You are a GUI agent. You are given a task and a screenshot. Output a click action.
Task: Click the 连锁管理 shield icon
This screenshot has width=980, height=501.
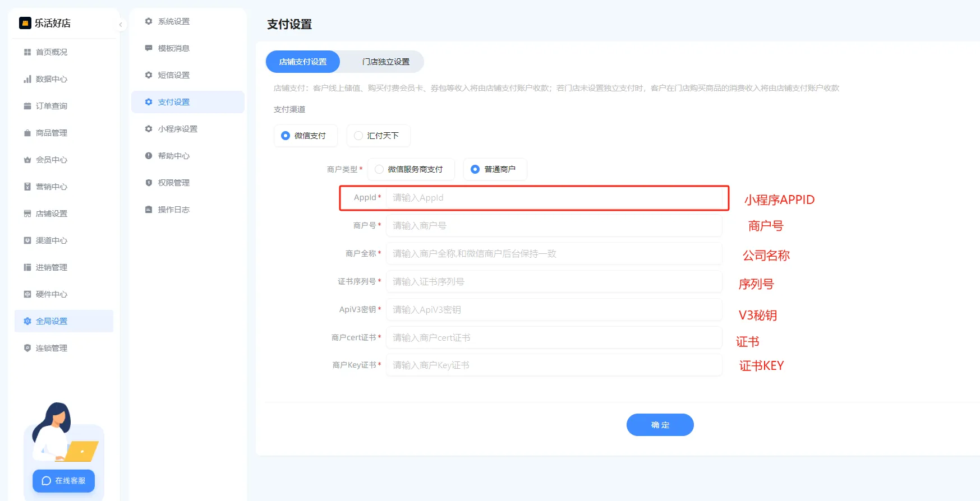27,348
